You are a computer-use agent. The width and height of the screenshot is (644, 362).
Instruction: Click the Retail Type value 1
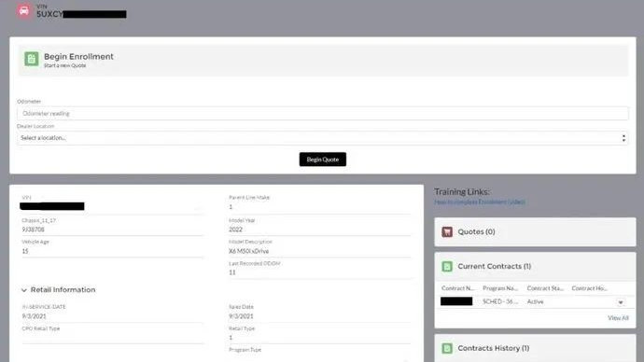pyautogui.click(x=231, y=338)
